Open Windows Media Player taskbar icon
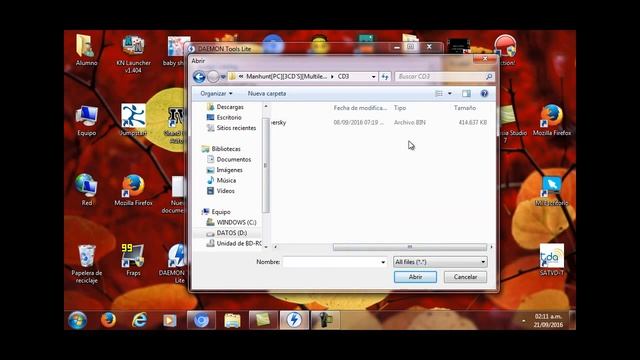Viewport: 640px width, 360px height. click(170, 320)
